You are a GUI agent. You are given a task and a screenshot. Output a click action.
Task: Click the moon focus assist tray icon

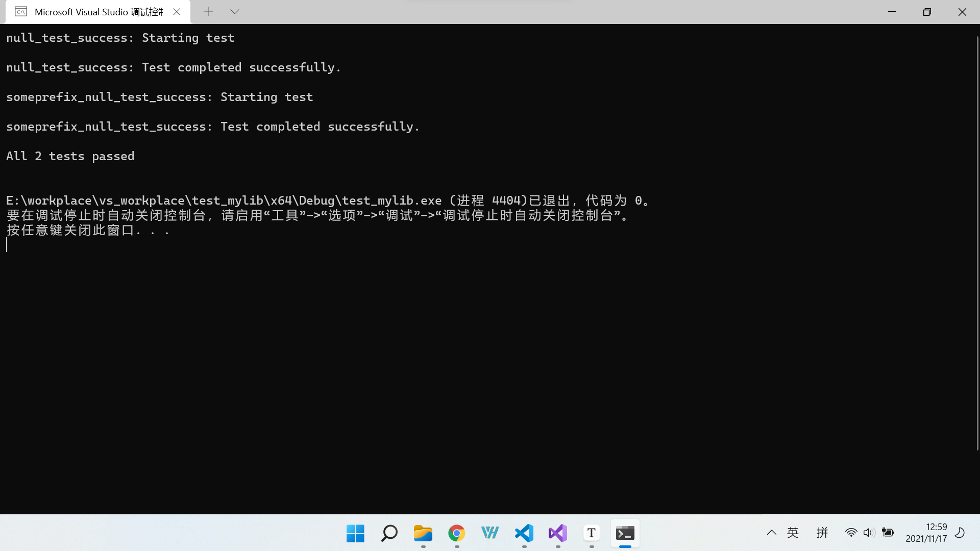[x=960, y=533]
